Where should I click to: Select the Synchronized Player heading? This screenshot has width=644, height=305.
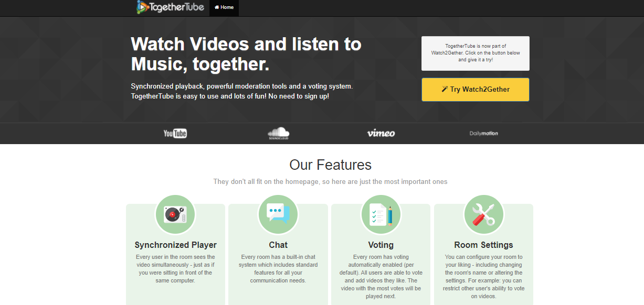(x=175, y=245)
